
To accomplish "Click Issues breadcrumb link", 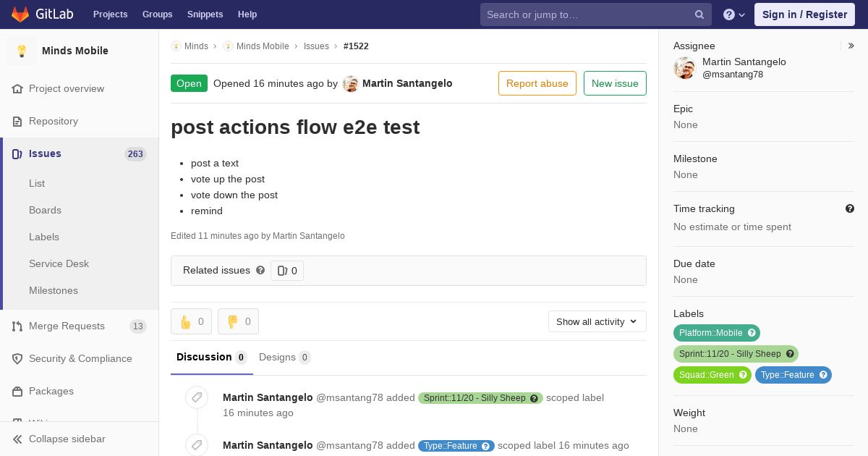I will tap(316, 46).
